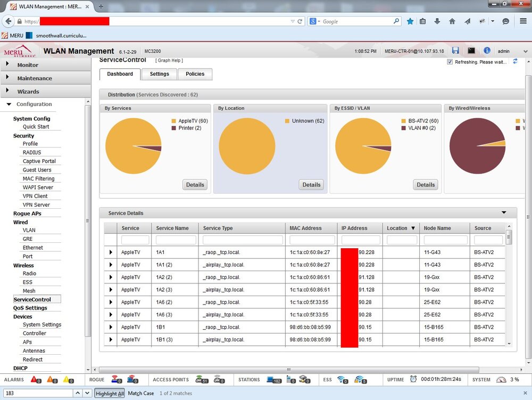Switch to the Dashboard tab
The image size is (532, 400).
(x=120, y=74)
